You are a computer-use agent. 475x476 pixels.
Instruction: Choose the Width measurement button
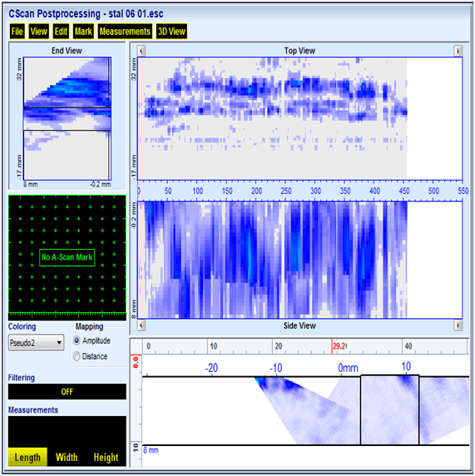(67, 457)
